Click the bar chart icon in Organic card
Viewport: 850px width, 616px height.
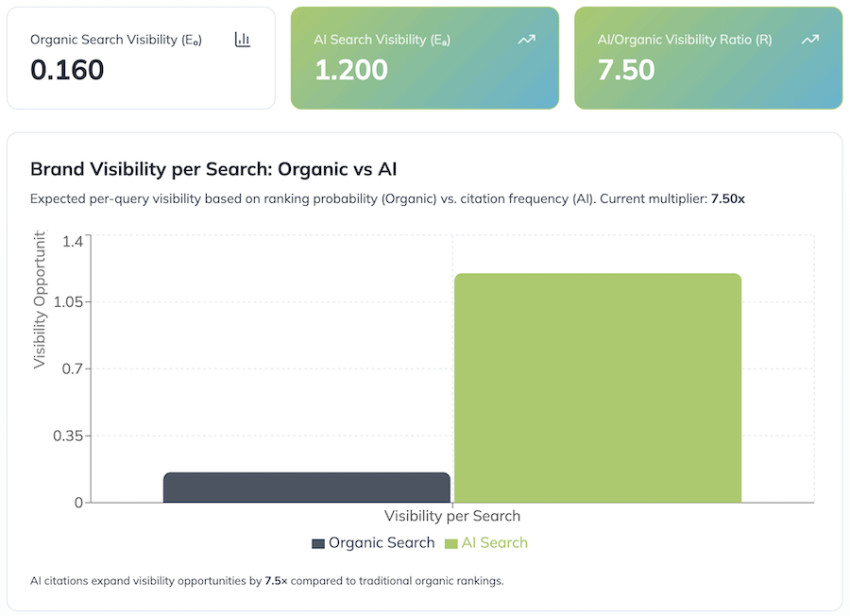click(x=243, y=40)
